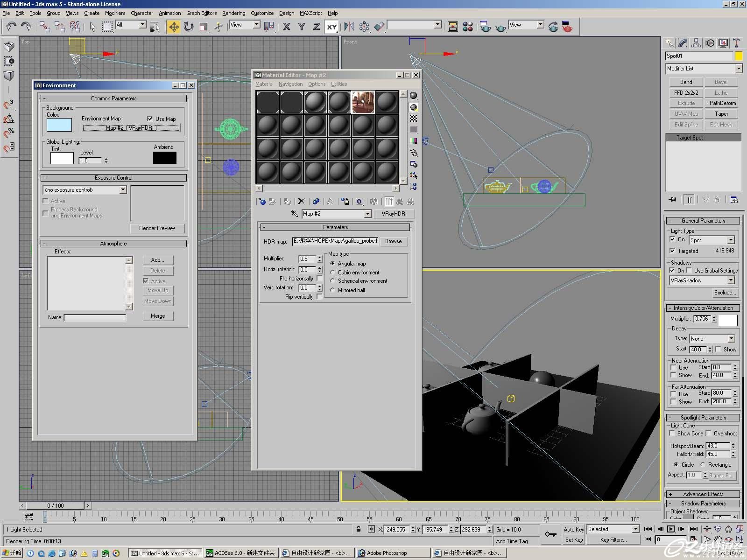Open the exposure control dropdown

85,190
